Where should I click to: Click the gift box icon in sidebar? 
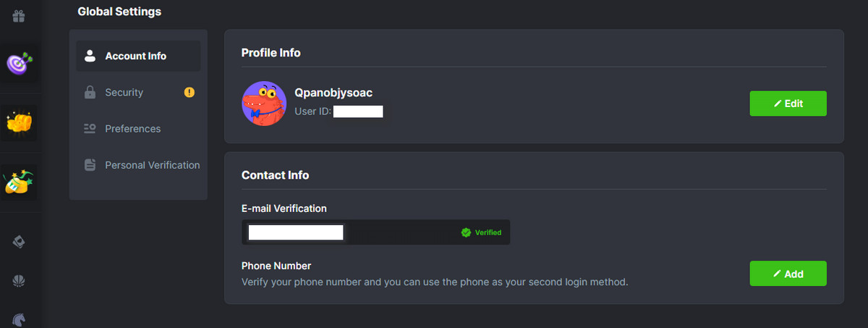20,15
